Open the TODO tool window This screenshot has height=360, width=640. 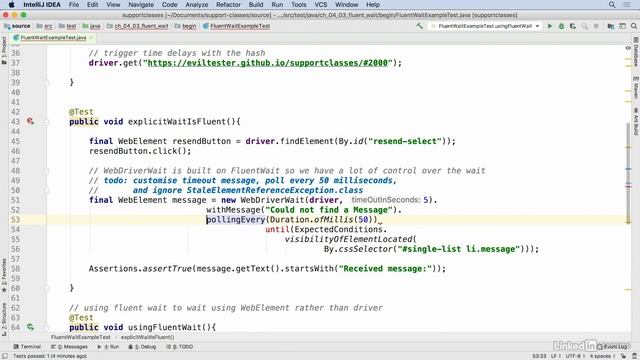pos(180,347)
